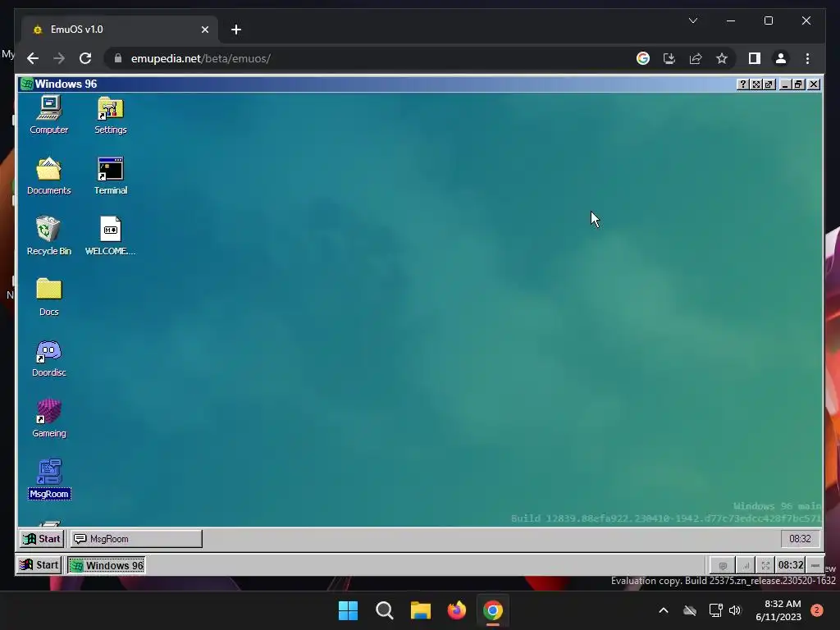Toggle the Chrome side panel
Screen dimensions: 840x630
pos(755,58)
